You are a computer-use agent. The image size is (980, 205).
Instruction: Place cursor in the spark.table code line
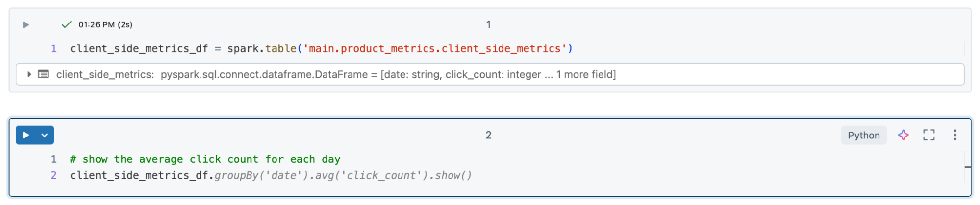pyautogui.click(x=321, y=49)
